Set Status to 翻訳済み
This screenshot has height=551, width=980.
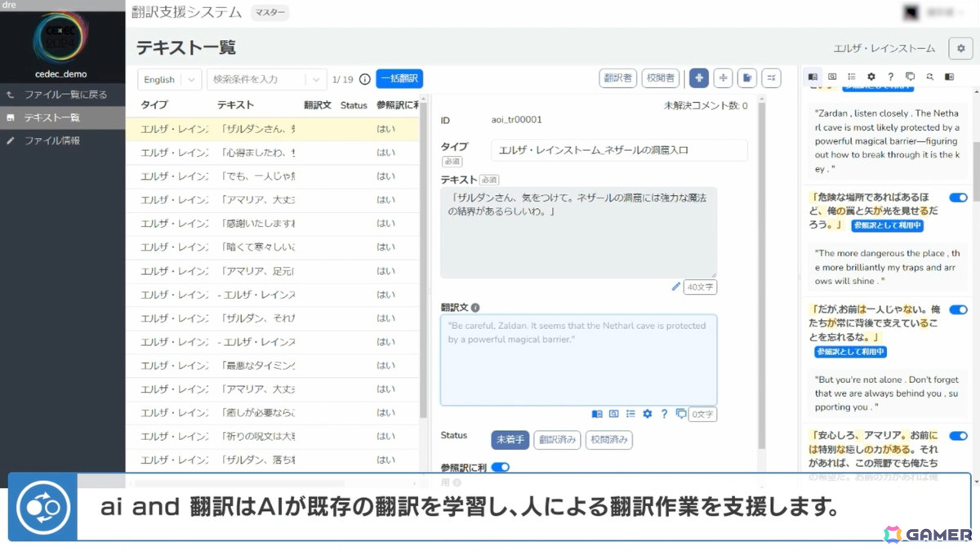click(x=557, y=439)
